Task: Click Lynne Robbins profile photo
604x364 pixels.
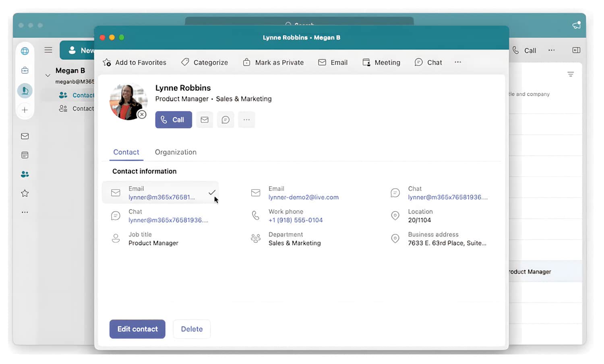Action: pos(128,102)
